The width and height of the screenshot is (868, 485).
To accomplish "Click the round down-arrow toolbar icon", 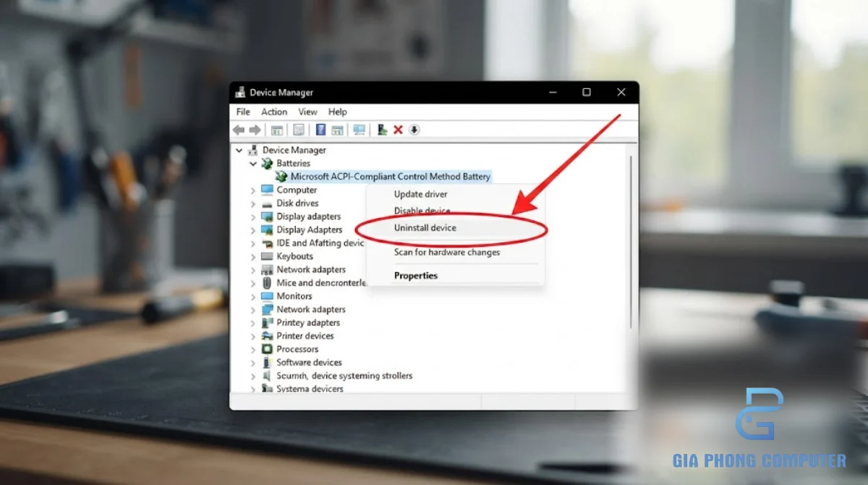I will click(x=414, y=130).
